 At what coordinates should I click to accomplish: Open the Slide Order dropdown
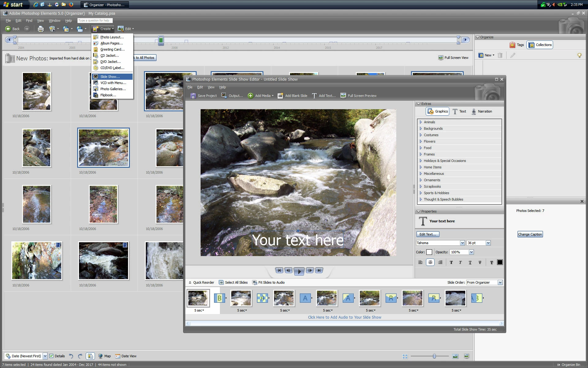click(x=500, y=282)
